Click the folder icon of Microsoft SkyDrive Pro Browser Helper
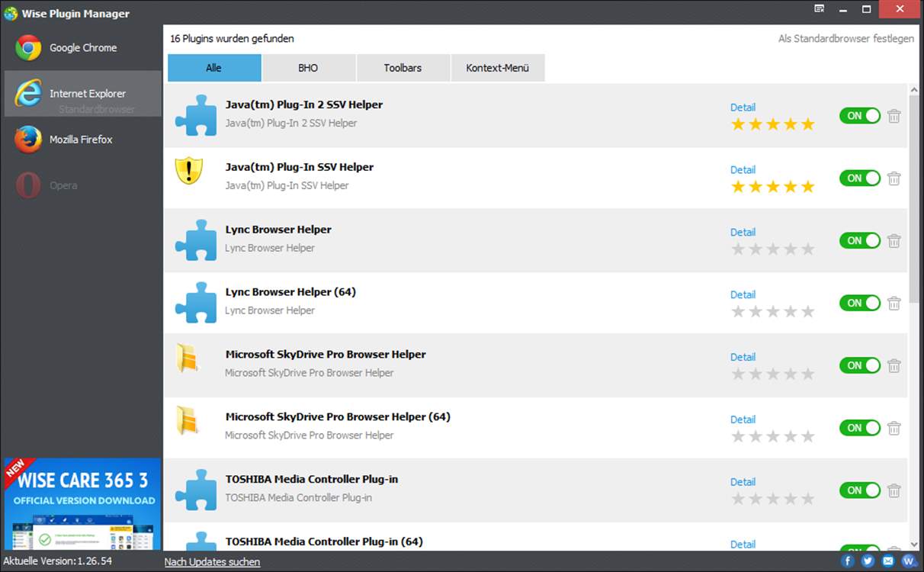The image size is (924, 572). pos(188,358)
